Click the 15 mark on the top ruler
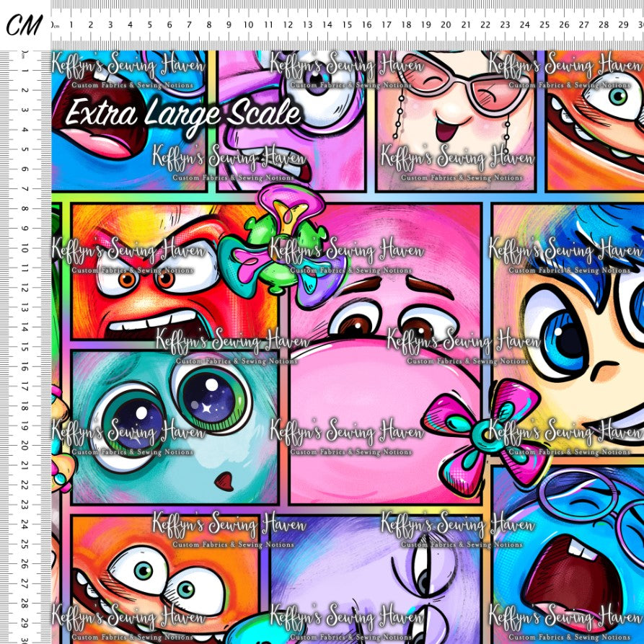The image size is (644, 644). (347, 25)
